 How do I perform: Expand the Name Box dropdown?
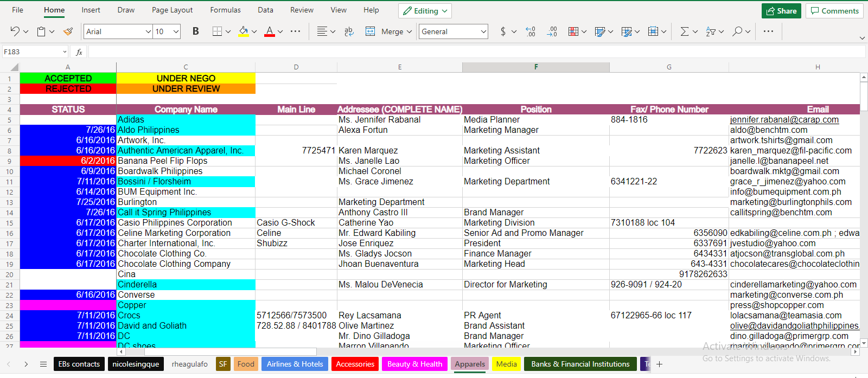tap(65, 52)
